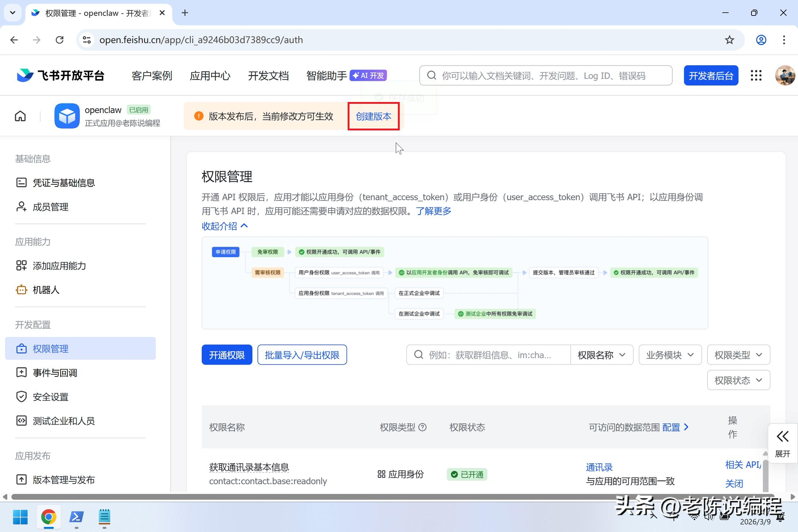This screenshot has height=532, width=798.
Task: Expand the right-side 展开 panel
Action: 782,443
